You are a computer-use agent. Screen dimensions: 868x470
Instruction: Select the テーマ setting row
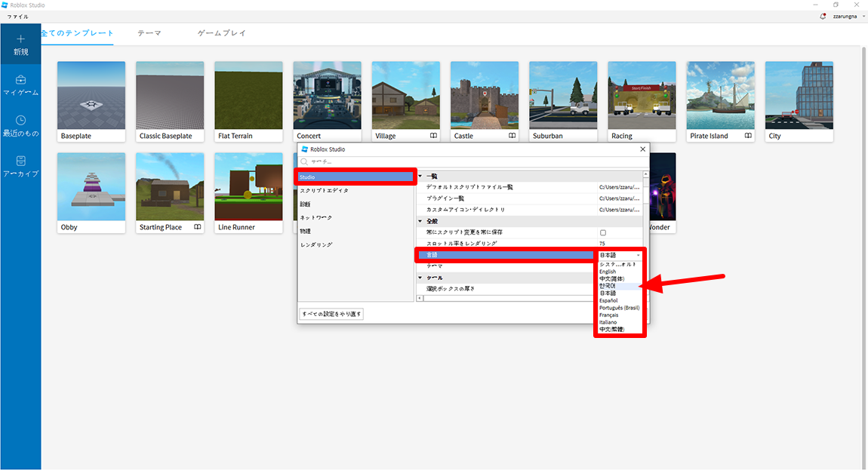pos(506,266)
